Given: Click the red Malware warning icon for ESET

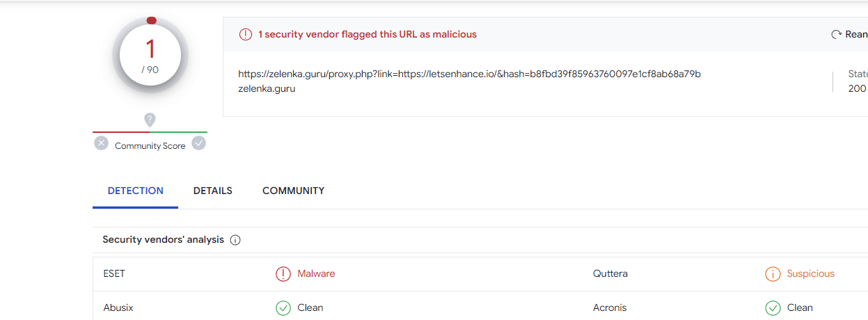Looking at the screenshot, I should click(x=283, y=274).
